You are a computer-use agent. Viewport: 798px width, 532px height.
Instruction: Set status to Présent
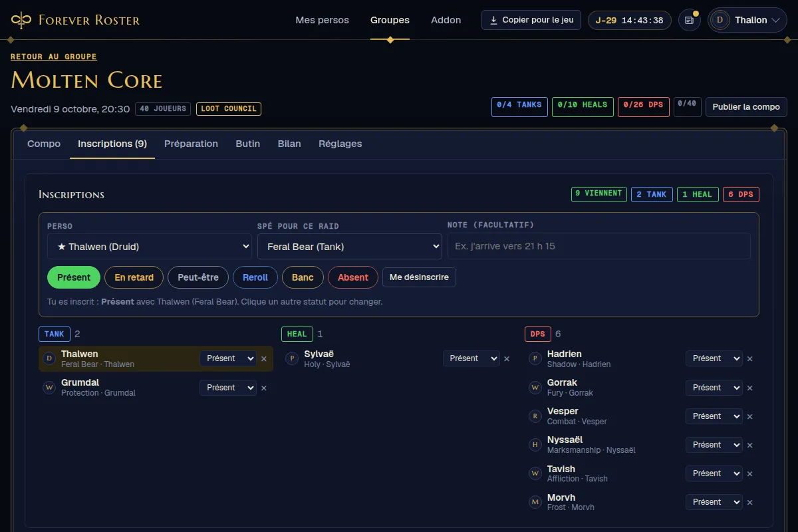(x=74, y=277)
